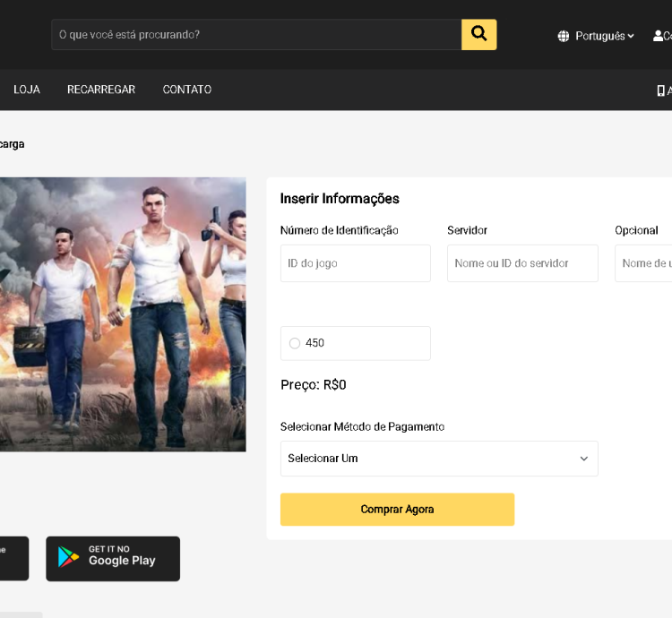672x618 pixels.
Task: Navigate to the CONTATO page
Action: tap(187, 90)
